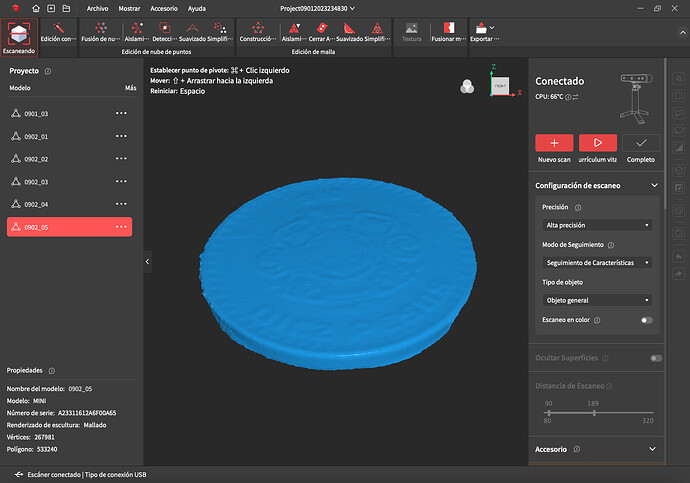Image resolution: width=690 pixels, height=483 pixels.
Task: Collapse the Configuración de escaneo section
Action: point(654,185)
